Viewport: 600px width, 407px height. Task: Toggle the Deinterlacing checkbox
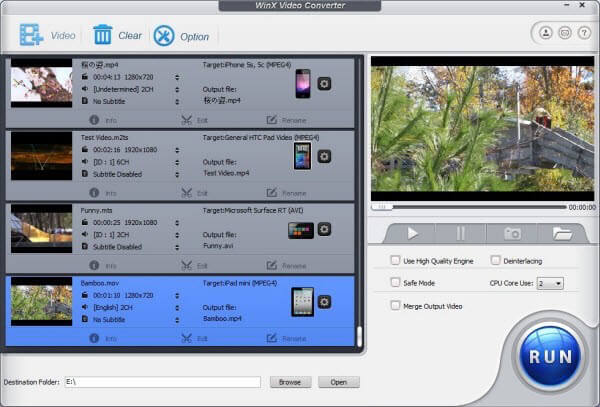[496, 260]
